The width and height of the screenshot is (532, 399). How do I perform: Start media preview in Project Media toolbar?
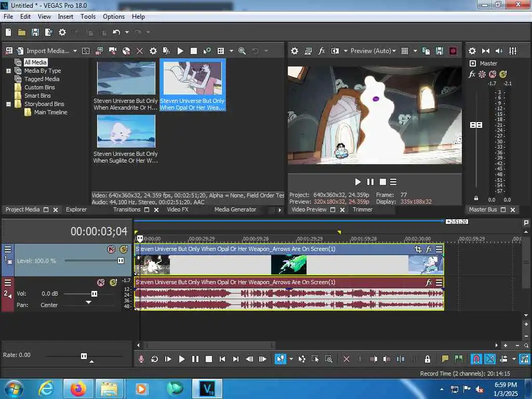[180, 51]
